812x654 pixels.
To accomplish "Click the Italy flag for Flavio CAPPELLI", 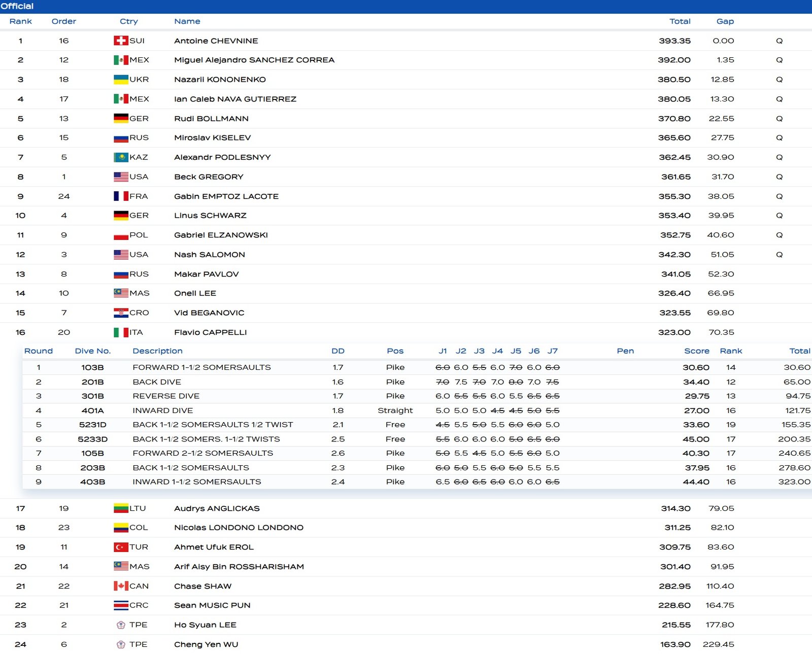I will 121,332.
